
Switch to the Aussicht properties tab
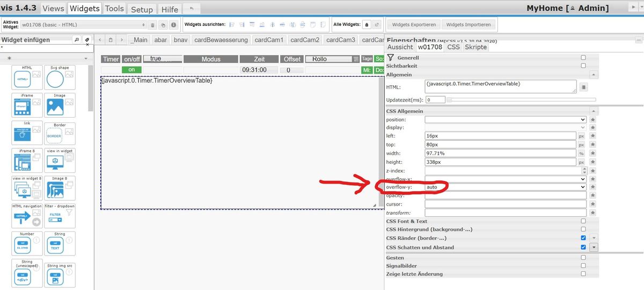pyautogui.click(x=400, y=47)
